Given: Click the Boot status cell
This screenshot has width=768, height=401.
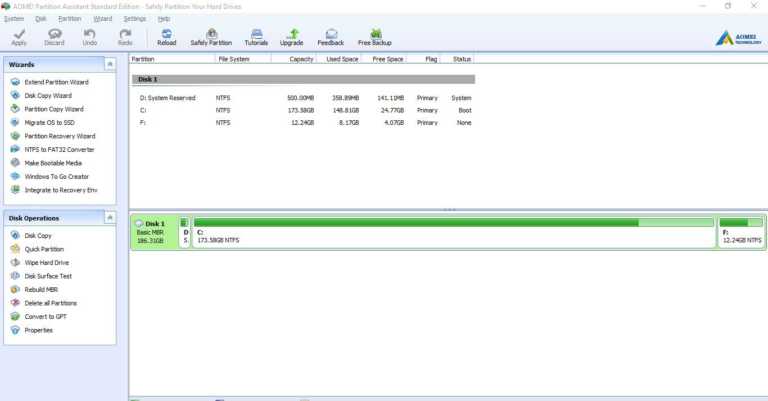Looking at the screenshot, I should [465, 111].
